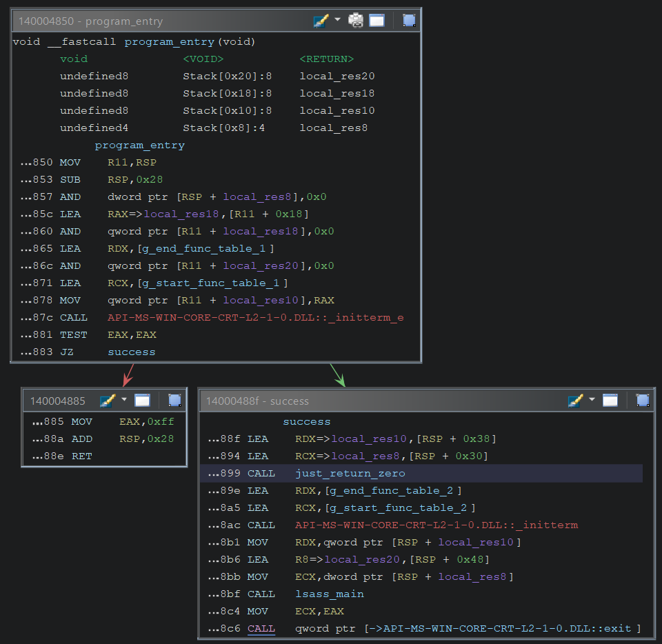Click the g_start_func_table_1 reference

pos(211,283)
